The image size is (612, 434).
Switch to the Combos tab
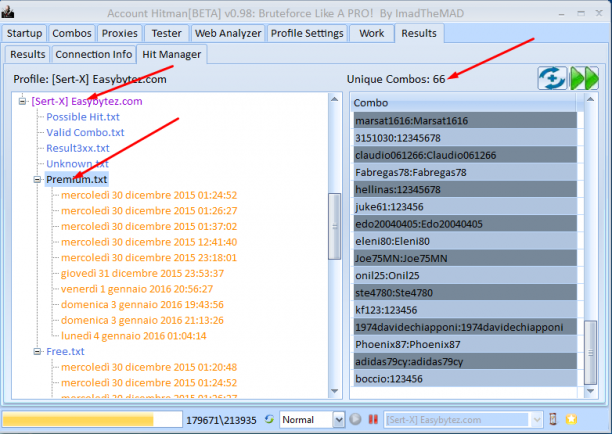pyautogui.click(x=72, y=34)
